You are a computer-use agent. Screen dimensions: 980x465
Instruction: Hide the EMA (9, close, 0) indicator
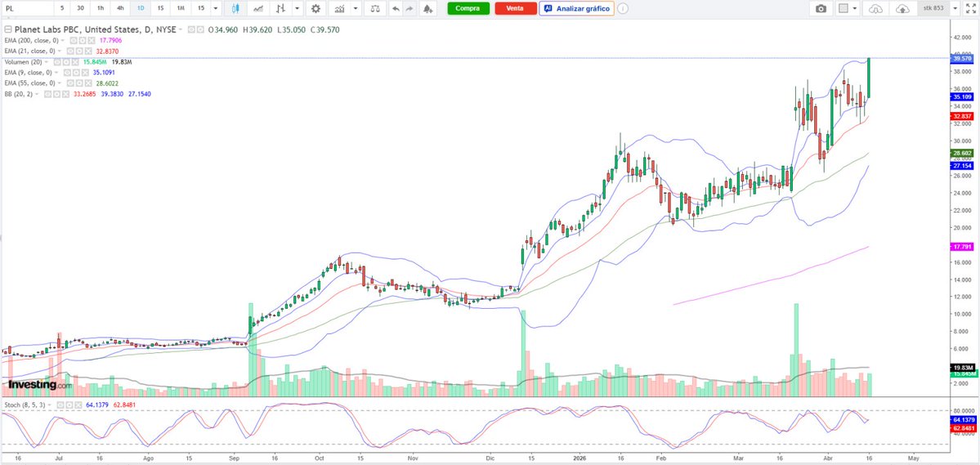(67, 73)
